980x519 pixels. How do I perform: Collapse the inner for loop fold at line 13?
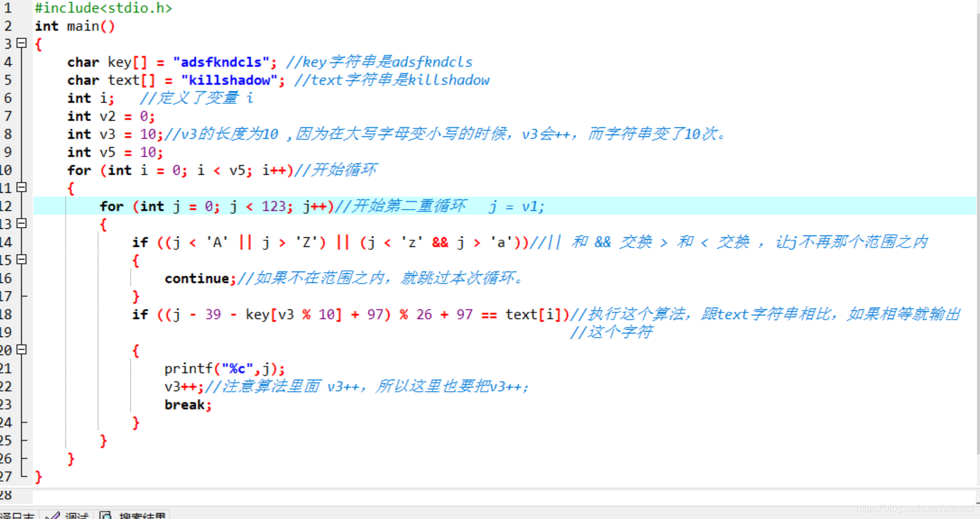tap(22, 223)
